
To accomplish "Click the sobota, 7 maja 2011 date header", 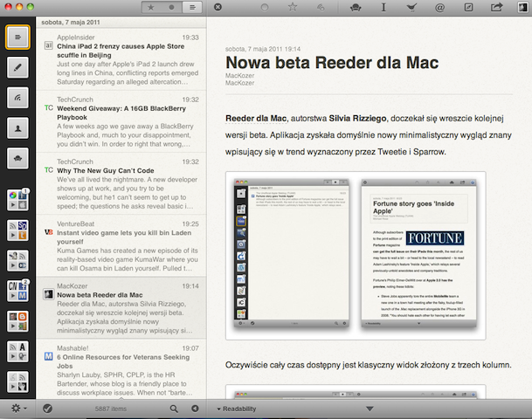I will (71, 23).
